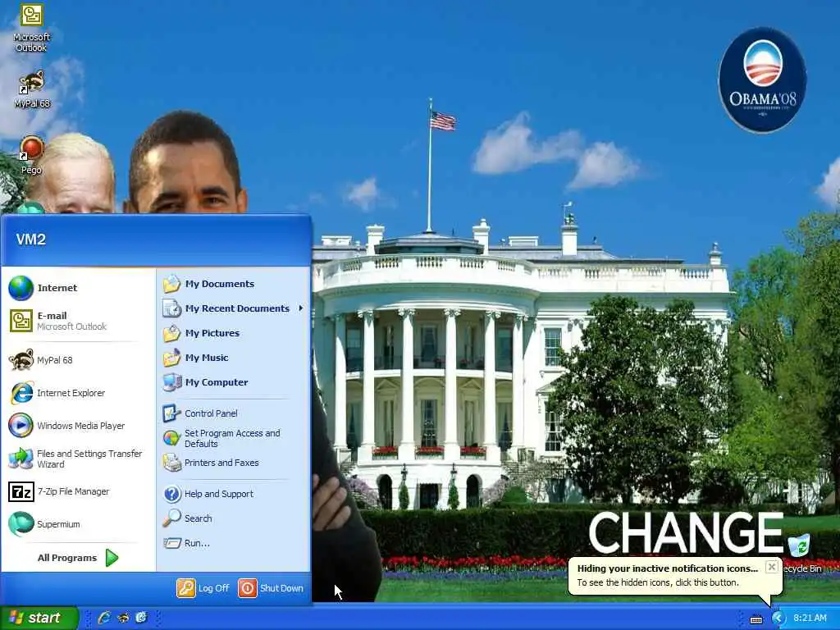The width and height of the screenshot is (840, 630).
Task: Click the Internet globe icon in Start menu
Action: pos(21,288)
